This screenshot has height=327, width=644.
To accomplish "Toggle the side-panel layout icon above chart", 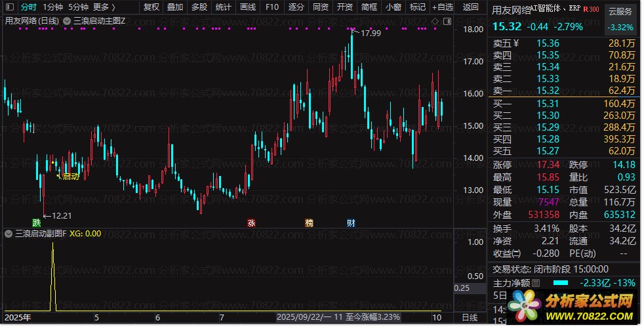I will pyautogui.click(x=447, y=21).
